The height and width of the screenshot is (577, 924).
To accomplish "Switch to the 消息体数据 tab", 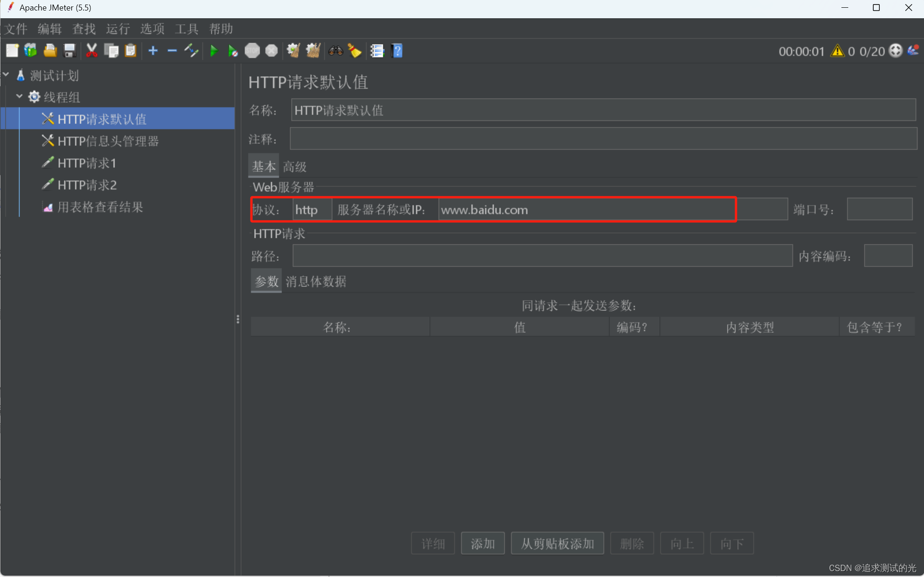I will (x=316, y=282).
